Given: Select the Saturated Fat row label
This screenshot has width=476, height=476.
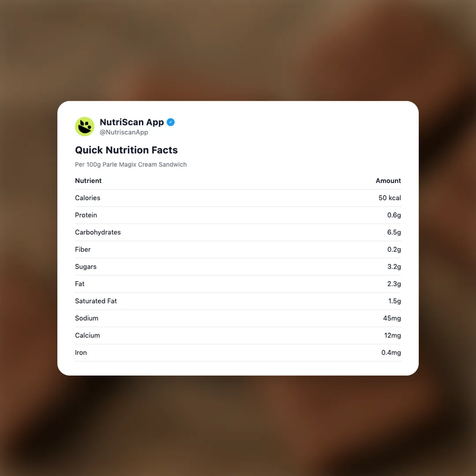Looking at the screenshot, I should [96, 301].
